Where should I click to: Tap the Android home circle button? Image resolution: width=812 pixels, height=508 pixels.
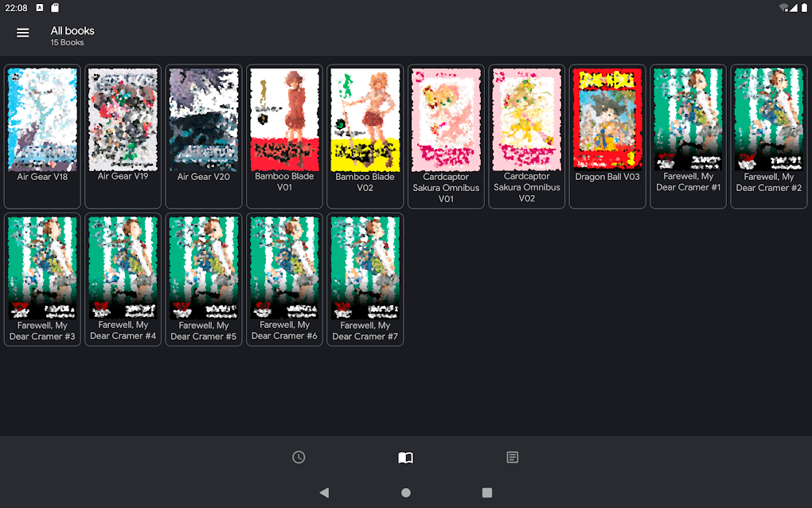click(x=405, y=492)
